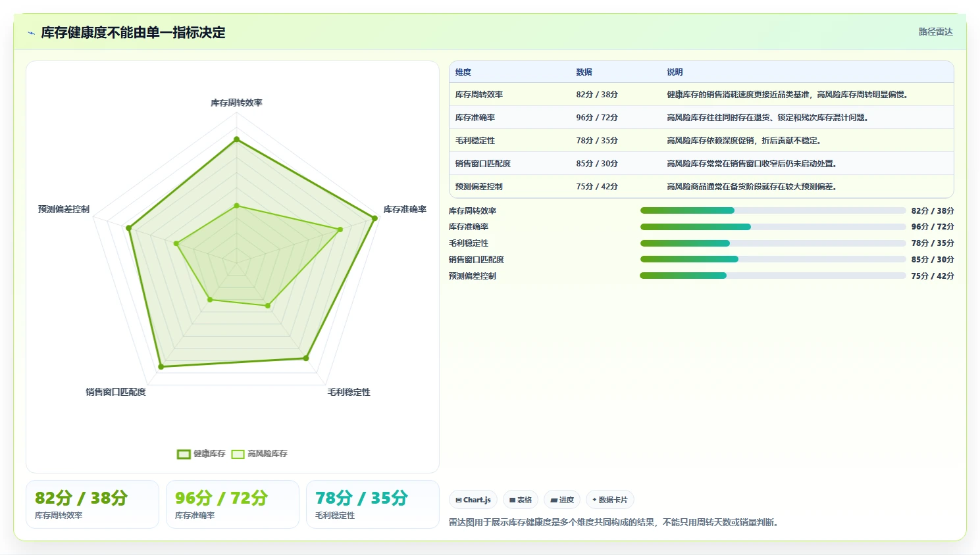Click healthy-stock radar point on 毛利稳定性 axis
The width and height of the screenshot is (980, 555).
[306, 358]
